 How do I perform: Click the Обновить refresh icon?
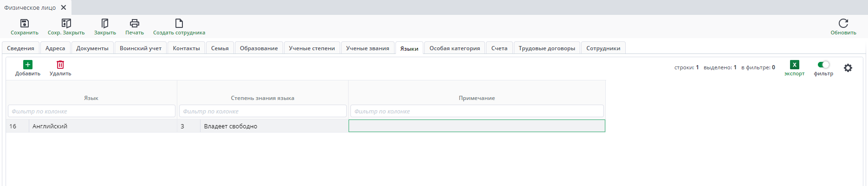[x=843, y=23]
